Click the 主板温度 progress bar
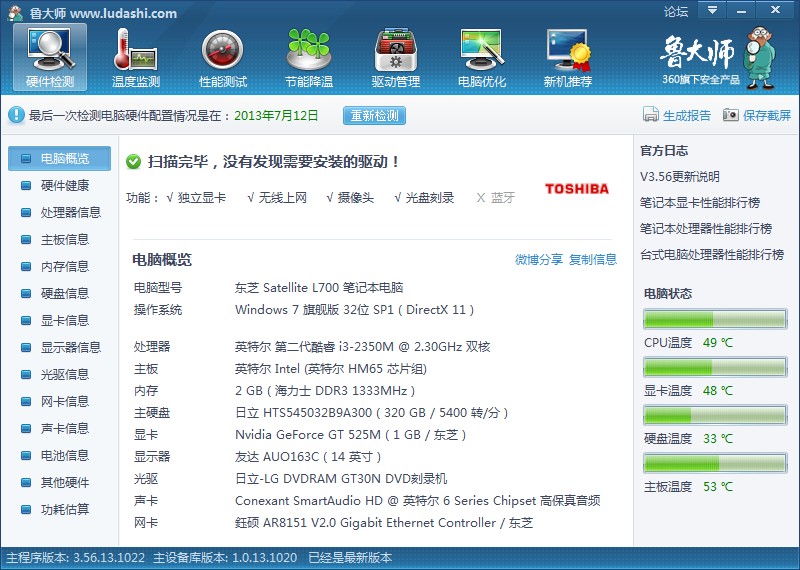This screenshot has height=570, width=800. click(715, 463)
